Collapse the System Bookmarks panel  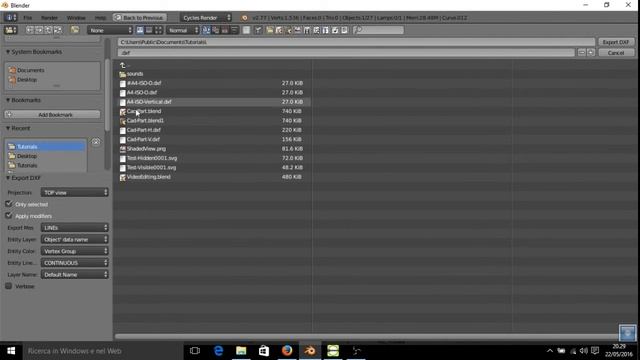point(8,52)
